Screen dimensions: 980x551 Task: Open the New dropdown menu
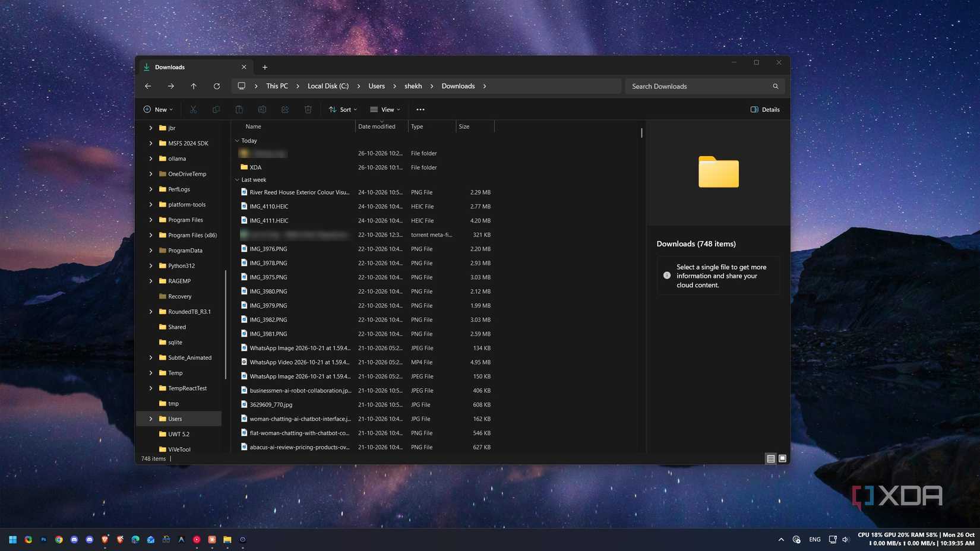coord(158,109)
